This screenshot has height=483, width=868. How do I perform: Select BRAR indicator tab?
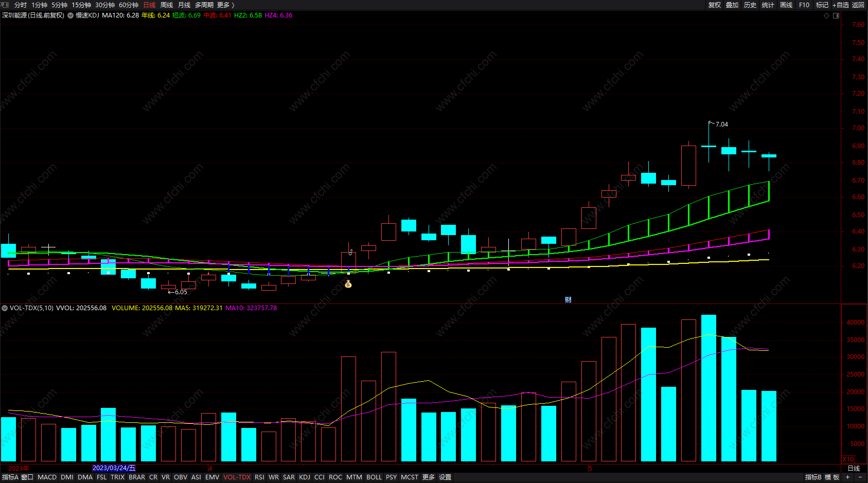click(137, 477)
